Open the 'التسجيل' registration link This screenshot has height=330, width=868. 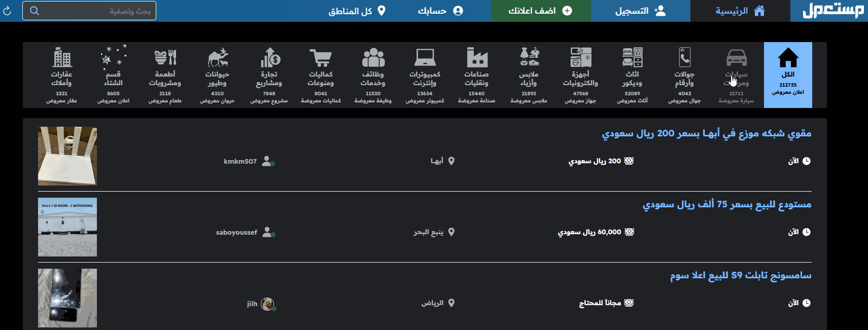point(640,11)
